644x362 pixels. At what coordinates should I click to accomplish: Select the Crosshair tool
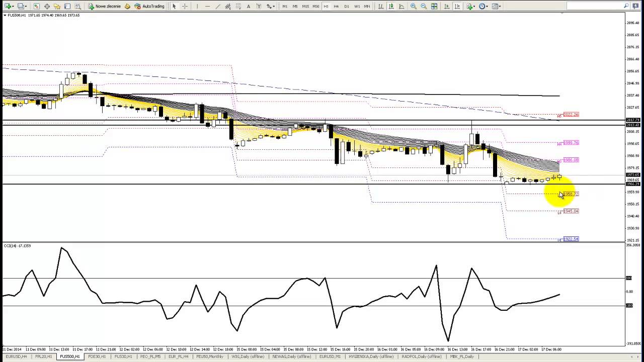[x=185, y=6]
